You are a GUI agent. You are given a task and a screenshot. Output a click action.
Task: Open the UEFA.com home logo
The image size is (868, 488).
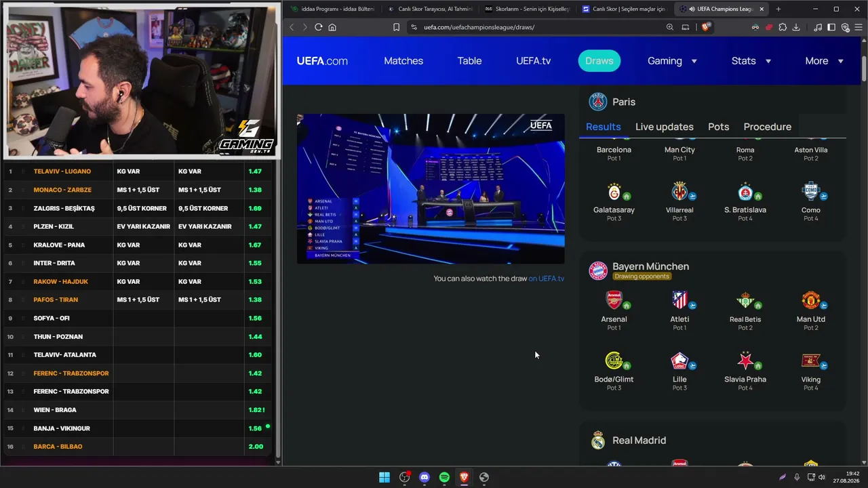pyautogui.click(x=322, y=61)
